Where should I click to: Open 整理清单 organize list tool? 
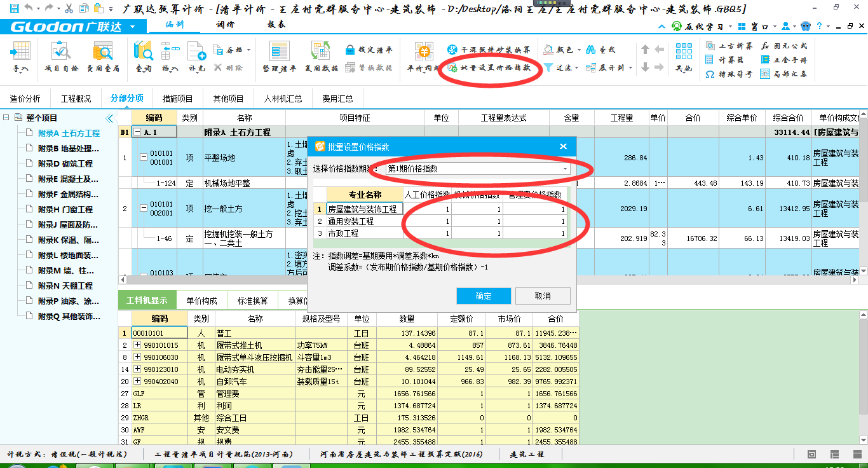click(x=280, y=57)
